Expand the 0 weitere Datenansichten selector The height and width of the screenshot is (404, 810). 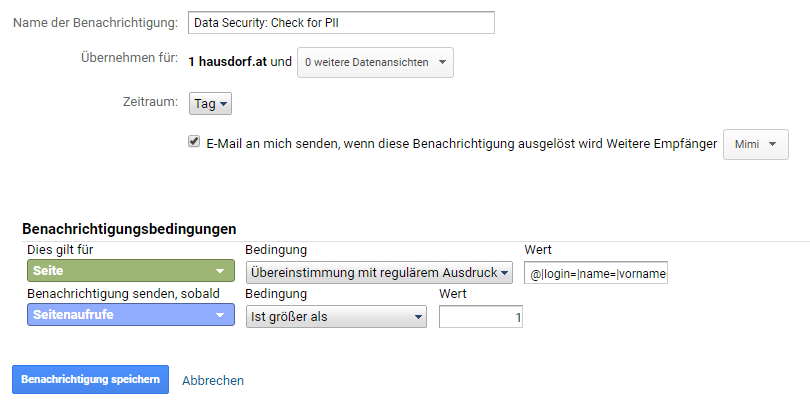(370, 62)
